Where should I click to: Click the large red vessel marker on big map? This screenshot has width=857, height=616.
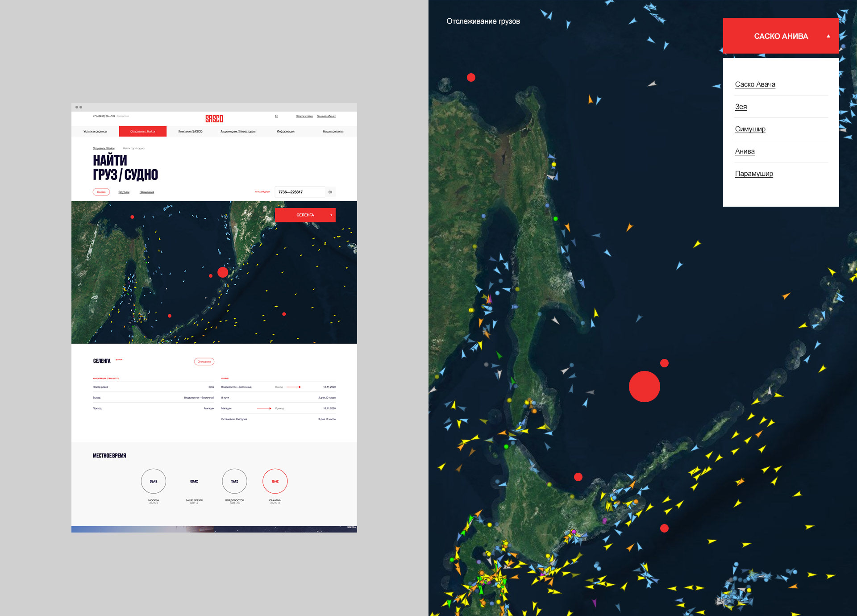coord(644,387)
